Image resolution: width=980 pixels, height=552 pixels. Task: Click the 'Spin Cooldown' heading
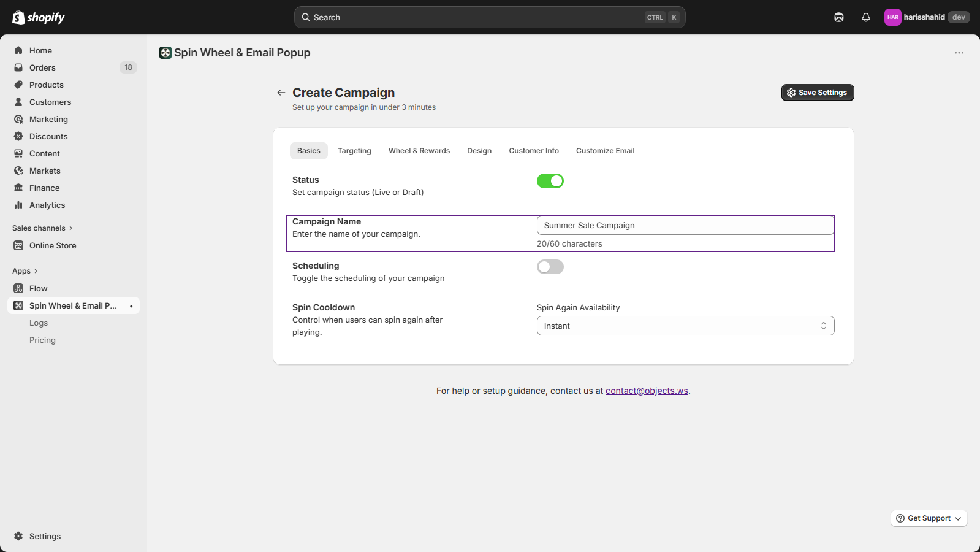(x=324, y=307)
